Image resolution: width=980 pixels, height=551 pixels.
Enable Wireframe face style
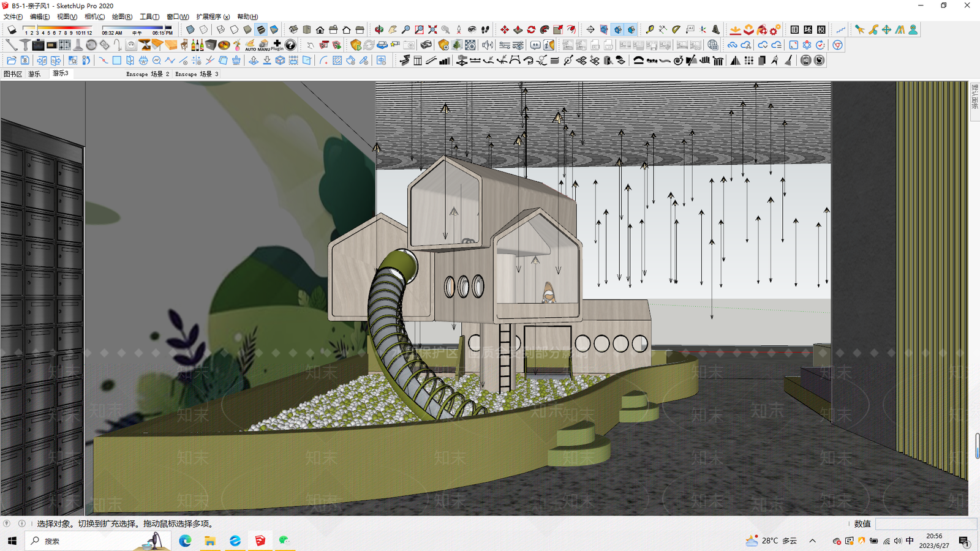(x=221, y=29)
